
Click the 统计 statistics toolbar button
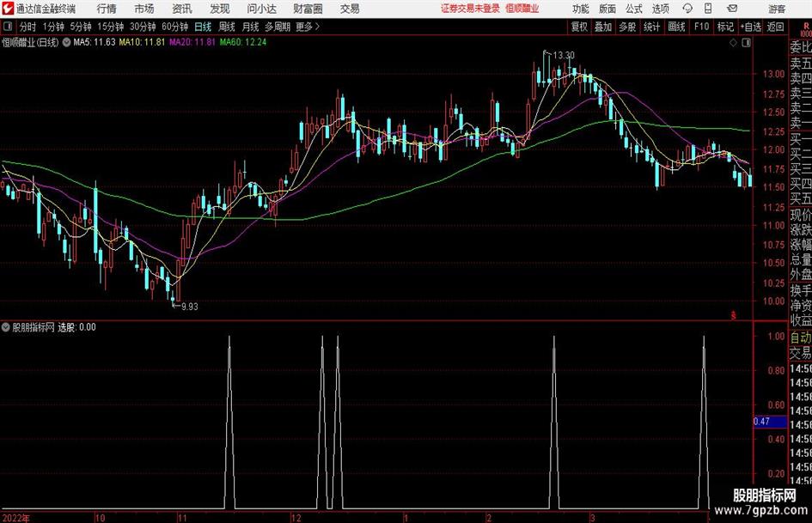point(651,27)
